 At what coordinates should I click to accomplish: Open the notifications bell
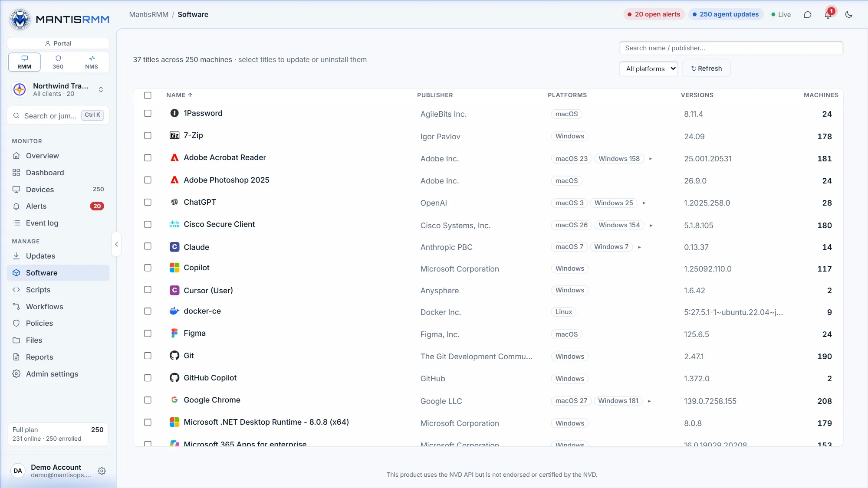click(828, 15)
